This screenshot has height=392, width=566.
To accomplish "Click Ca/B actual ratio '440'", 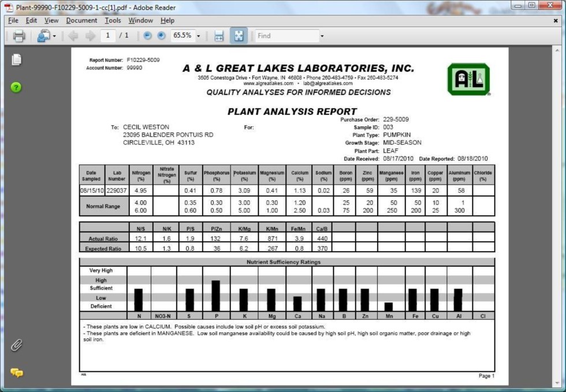I will point(322,238).
